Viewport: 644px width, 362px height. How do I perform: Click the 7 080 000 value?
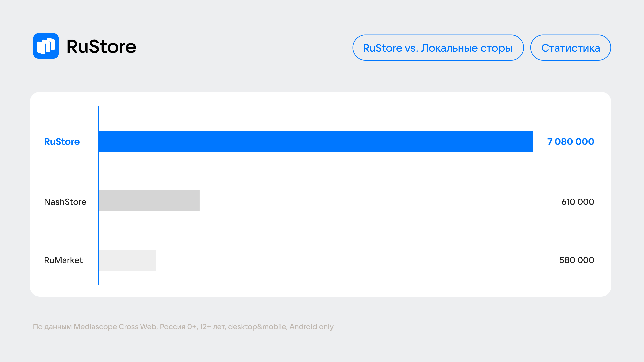[x=570, y=142]
